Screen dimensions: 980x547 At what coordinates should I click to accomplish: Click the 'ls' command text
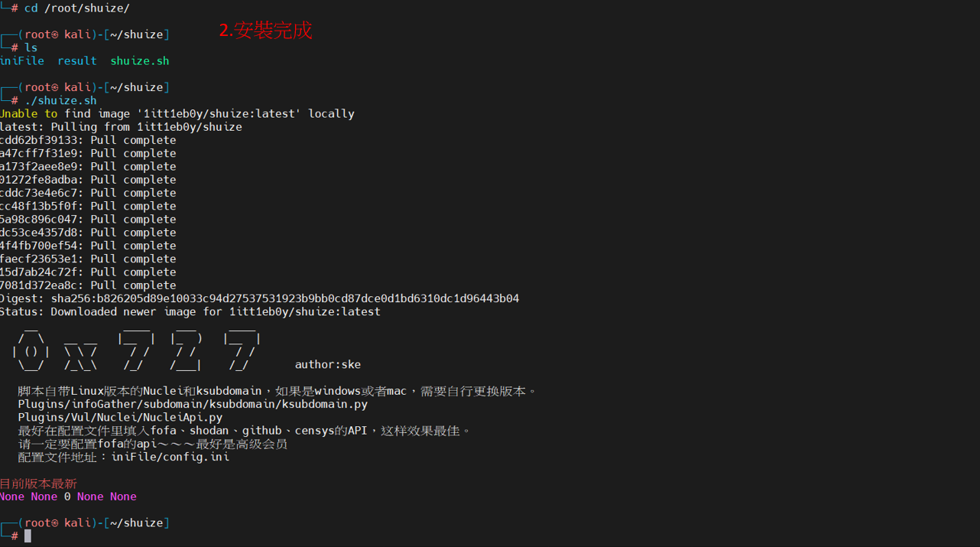point(31,47)
